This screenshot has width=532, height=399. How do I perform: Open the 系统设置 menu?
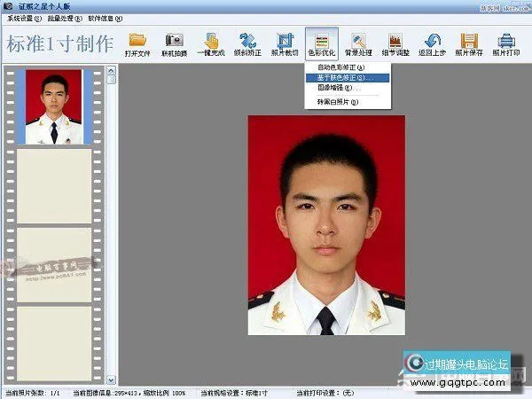(24, 19)
